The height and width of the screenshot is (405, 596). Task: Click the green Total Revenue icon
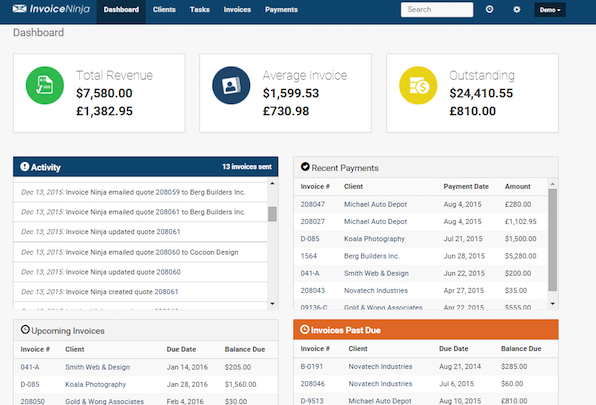pyautogui.click(x=45, y=85)
